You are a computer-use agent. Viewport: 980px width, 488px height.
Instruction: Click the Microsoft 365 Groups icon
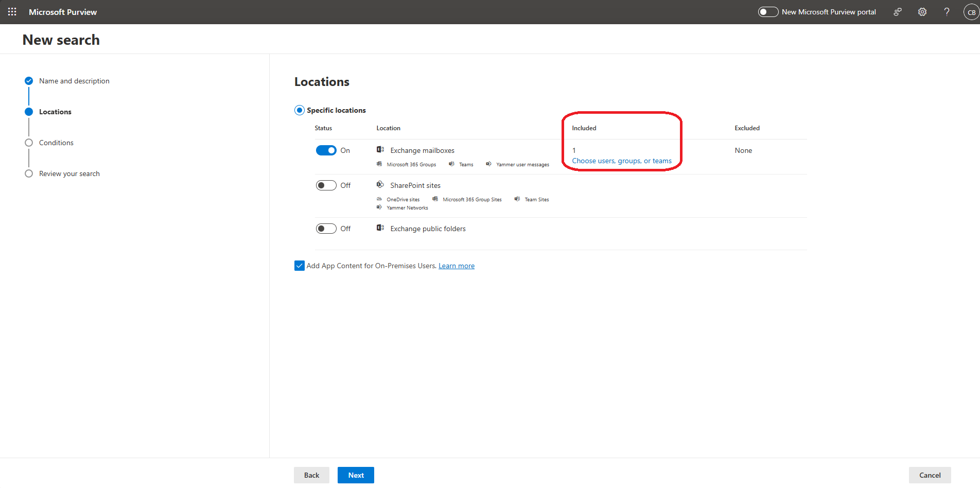[x=379, y=164]
